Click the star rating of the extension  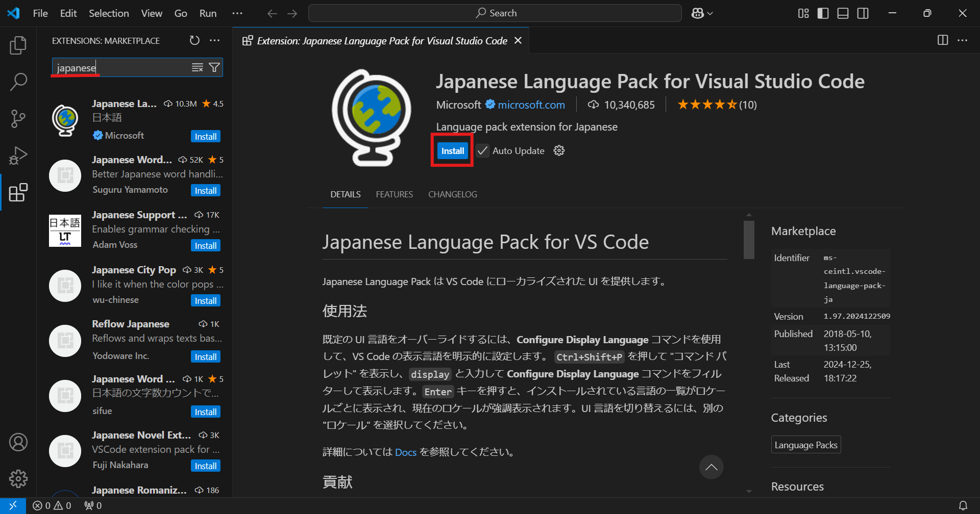(717, 105)
